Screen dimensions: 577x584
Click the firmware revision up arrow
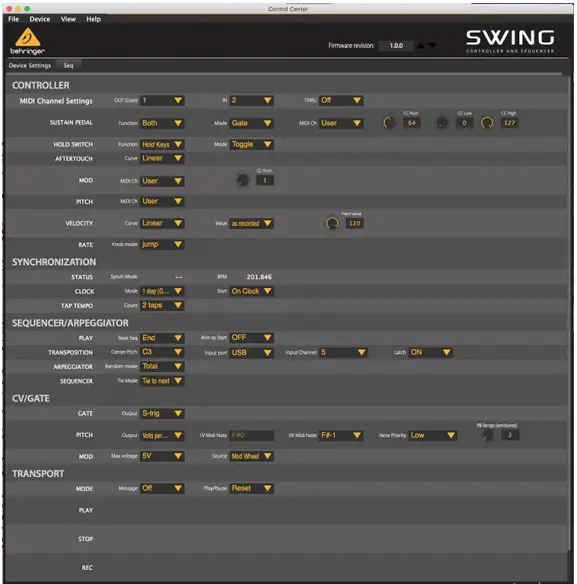click(421, 45)
